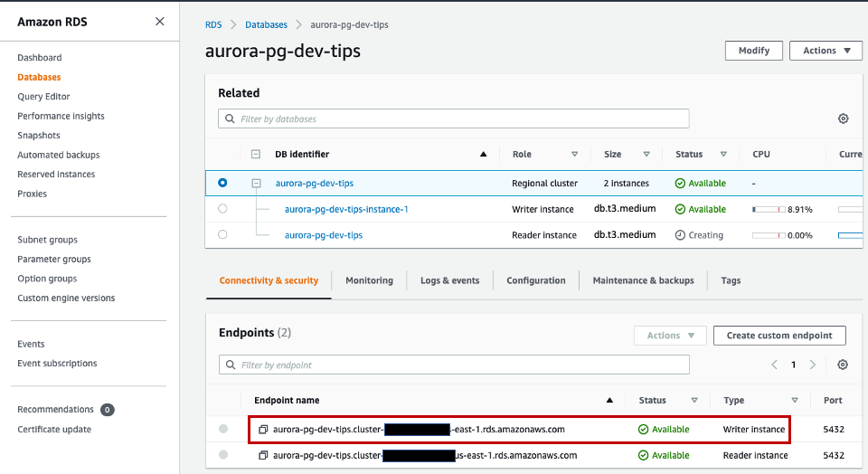Select the reader endpoint radio button
This screenshot has width=868, height=474.
click(x=223, y=455)
